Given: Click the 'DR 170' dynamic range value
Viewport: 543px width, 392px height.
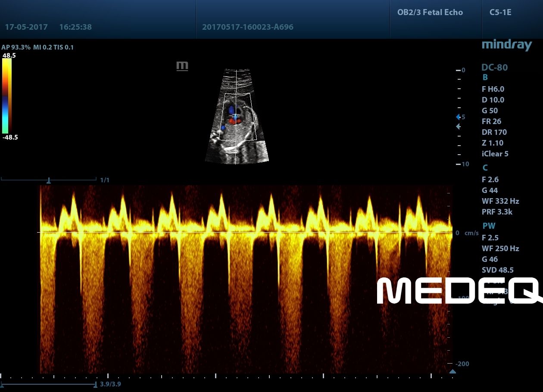Looking at the screenshot, I should point(494,132).
